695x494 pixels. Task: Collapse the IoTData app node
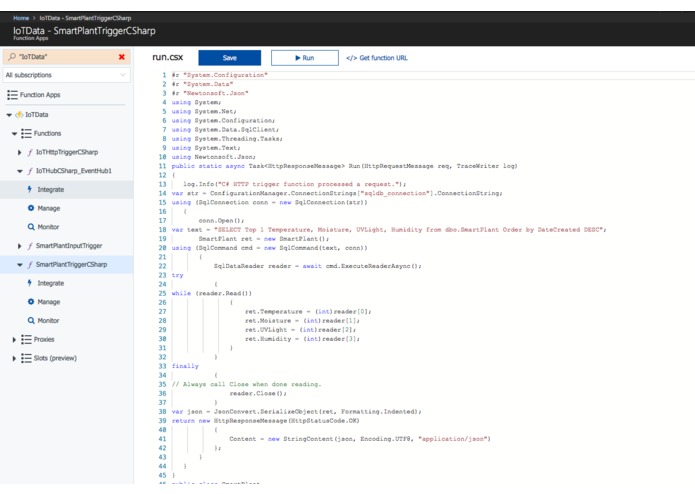click(9, 115)
